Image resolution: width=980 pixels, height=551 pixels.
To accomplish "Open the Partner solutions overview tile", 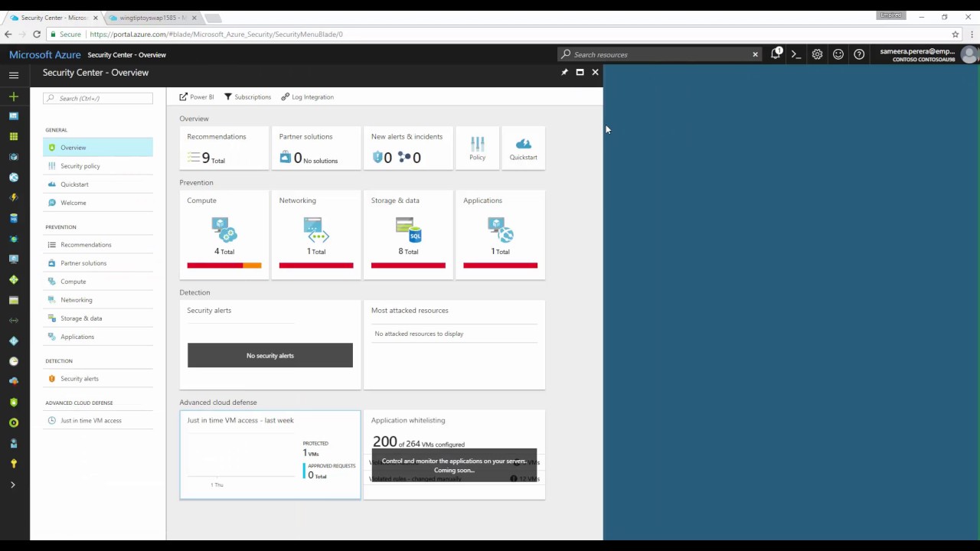I will pos(316,148).
